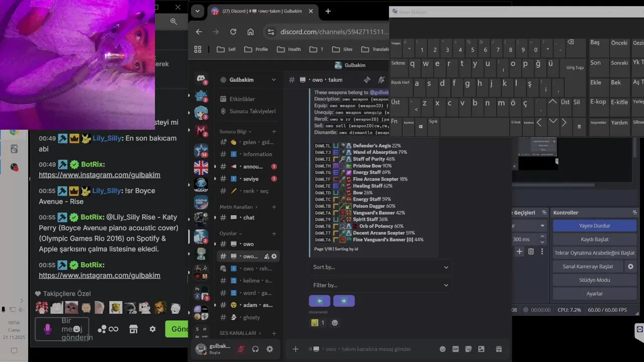Viewport: 644px width, 362px height.
Task: Click the bar chart reaction with count 1
Action: pos(317,323)
